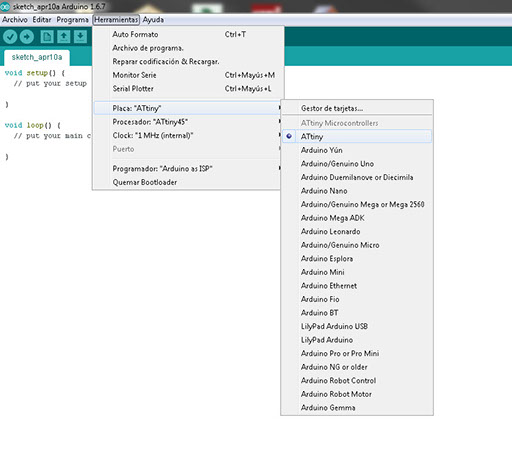Select Arduino Pro or Pro Mini
512x470 pixels.
(x=356, y=353)
